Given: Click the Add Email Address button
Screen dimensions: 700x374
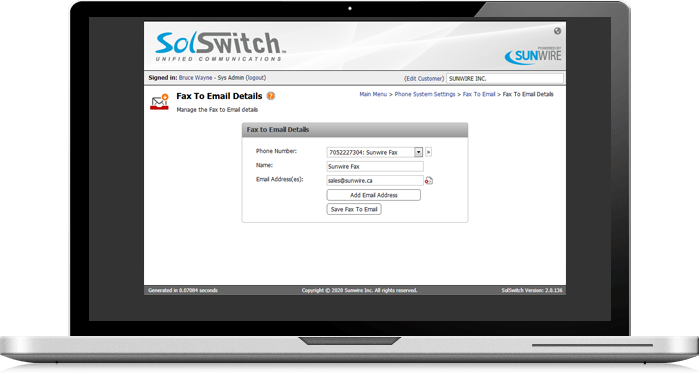Looking at the screenshot, I should 374,195.
